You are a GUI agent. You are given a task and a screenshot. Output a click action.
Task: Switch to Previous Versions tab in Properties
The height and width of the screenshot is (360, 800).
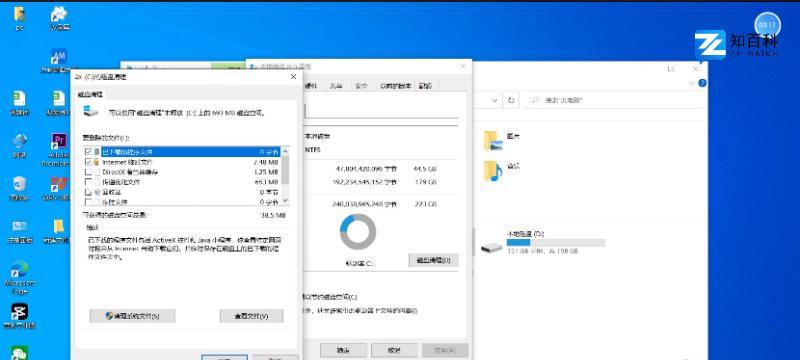point(396,86)
